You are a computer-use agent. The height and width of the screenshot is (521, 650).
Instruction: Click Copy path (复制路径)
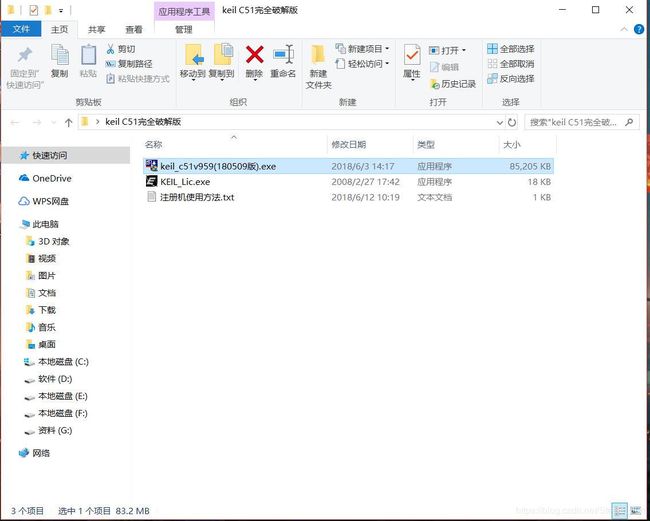click(129, 64)
